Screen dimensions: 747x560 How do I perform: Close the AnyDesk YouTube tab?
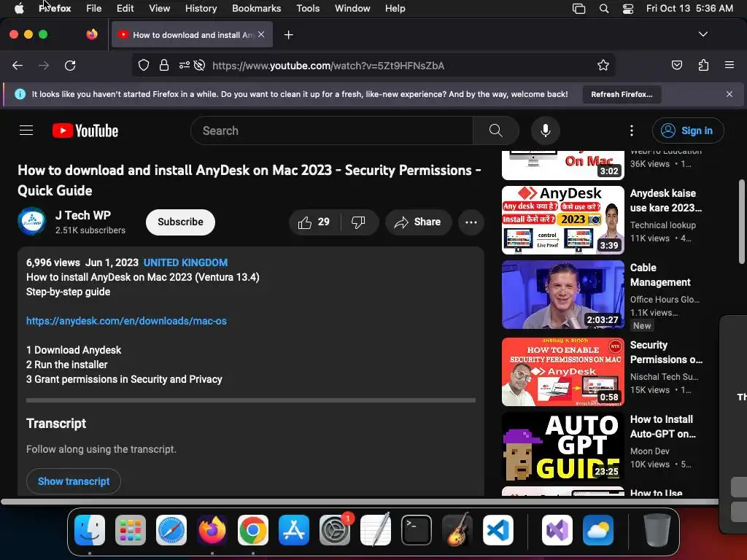tap(261, 34)
